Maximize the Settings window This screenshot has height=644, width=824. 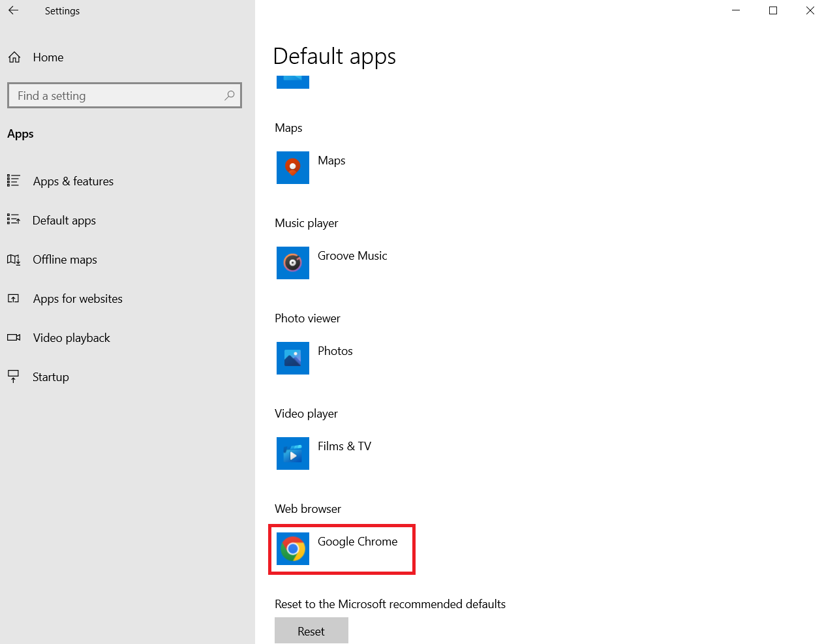tap(773, 10)
